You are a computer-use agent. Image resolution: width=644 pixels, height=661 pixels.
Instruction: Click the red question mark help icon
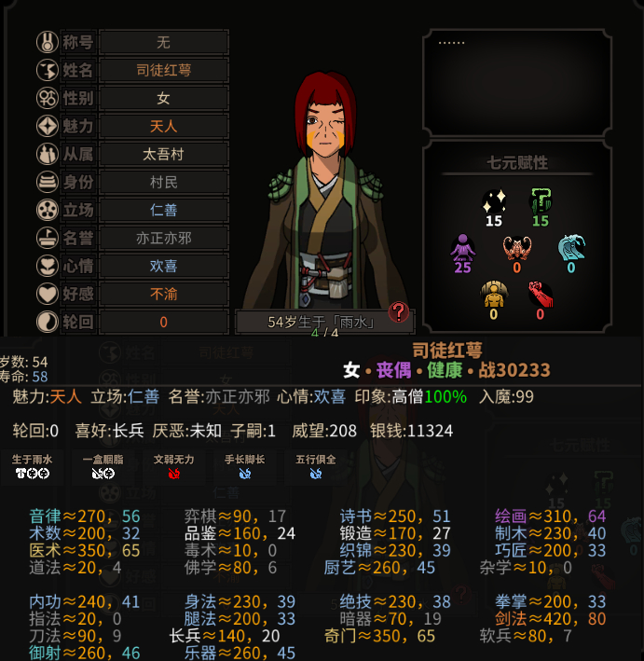(x=398, y=312)
